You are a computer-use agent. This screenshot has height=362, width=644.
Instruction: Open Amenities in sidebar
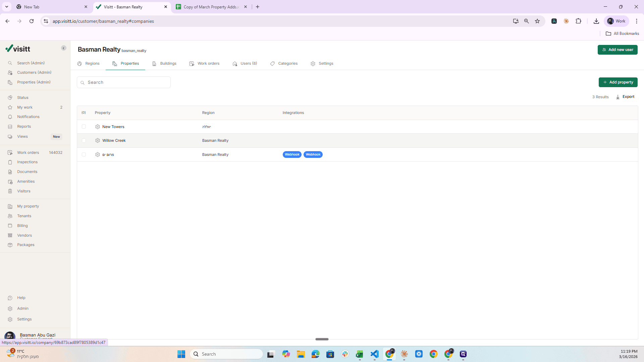pos(26,181)
